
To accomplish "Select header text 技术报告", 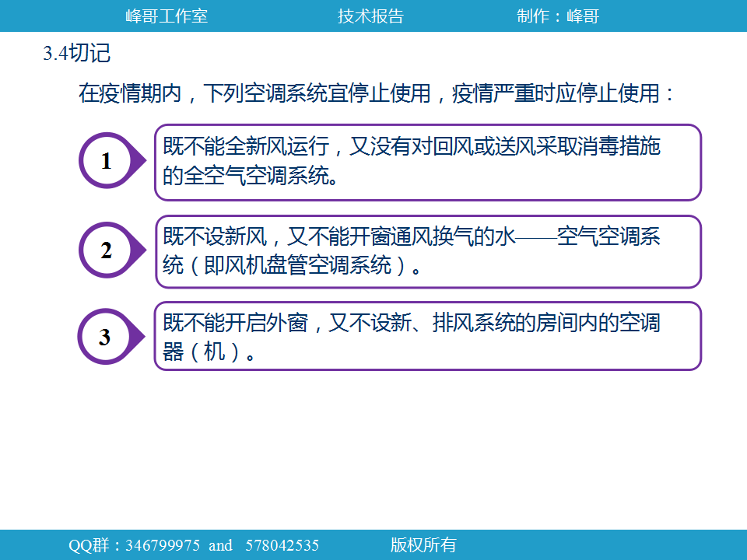I will [370, 16].
